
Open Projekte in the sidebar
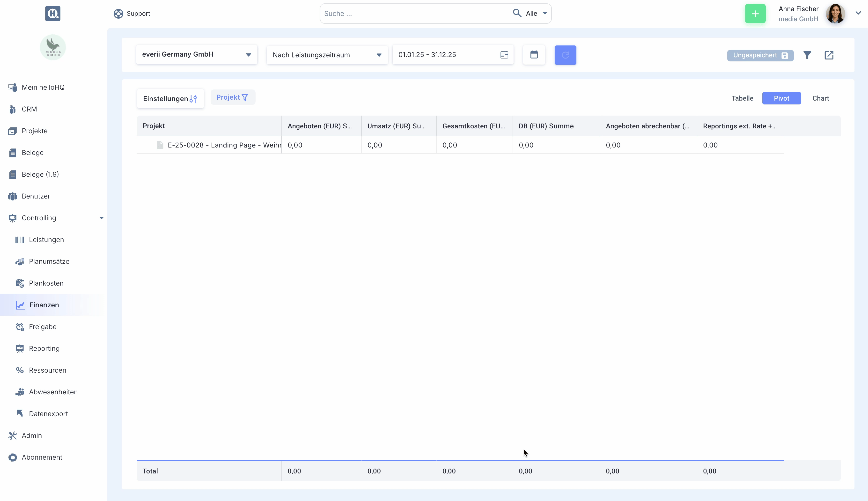coord(34,131)
